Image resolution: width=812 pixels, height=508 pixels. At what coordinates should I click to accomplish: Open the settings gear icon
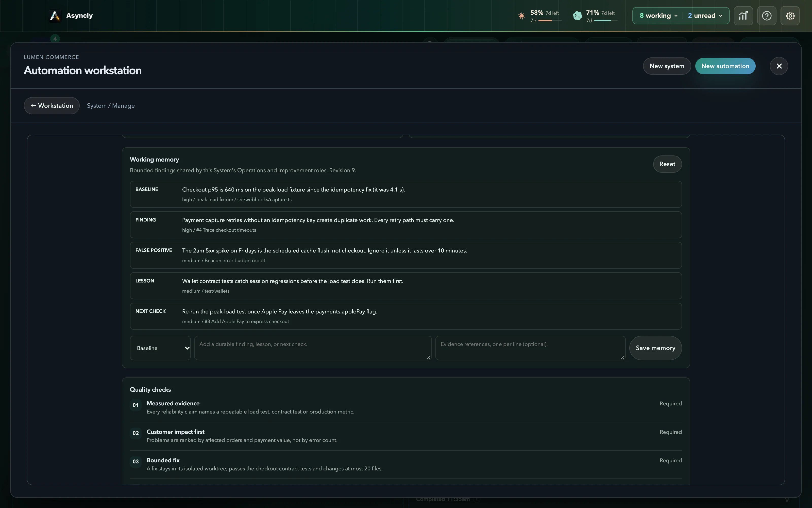(x=790, y=16)
